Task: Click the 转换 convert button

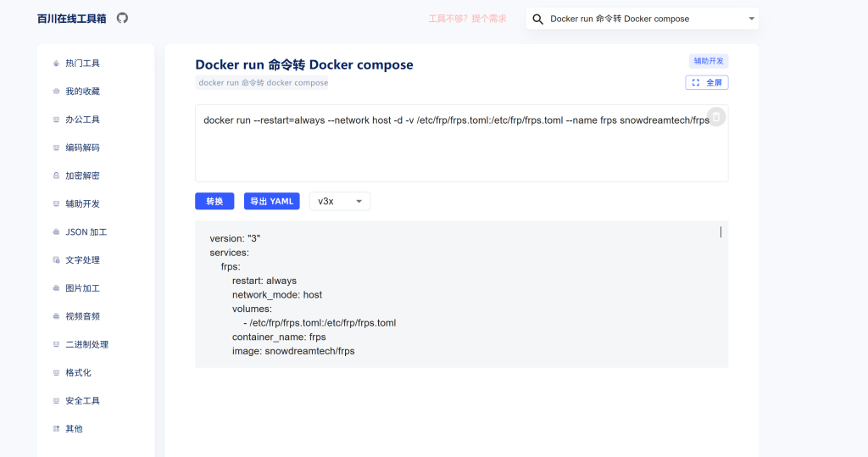Action: click(214, 201)
